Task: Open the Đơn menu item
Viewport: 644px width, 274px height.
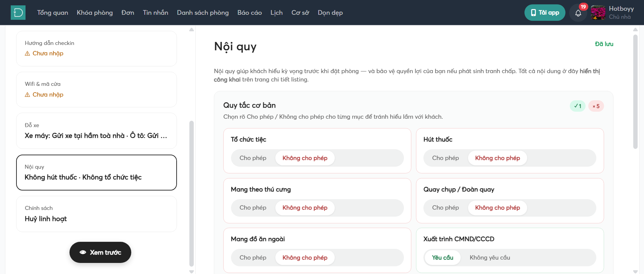Action: pos(128,13)
